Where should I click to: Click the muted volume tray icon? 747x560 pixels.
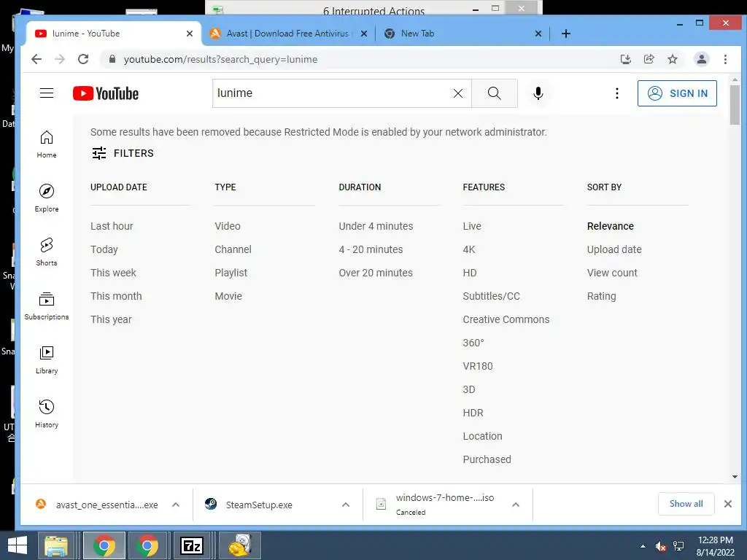pos(660,546)
